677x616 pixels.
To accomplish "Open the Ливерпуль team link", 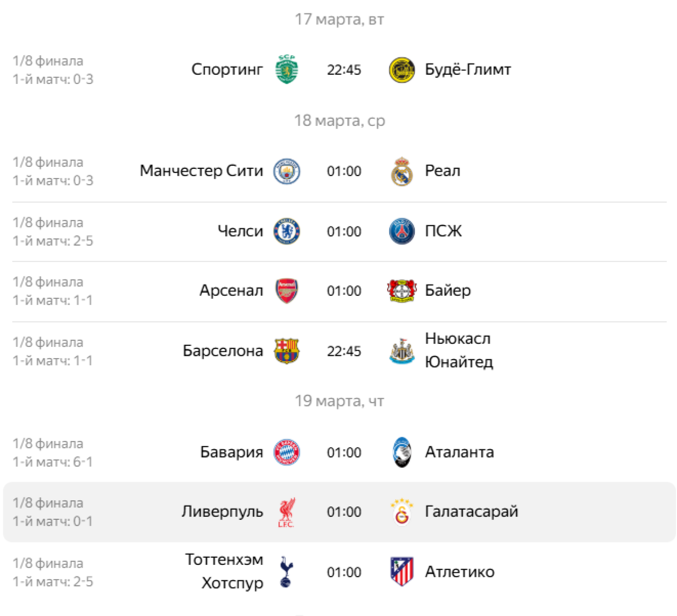I will tap(222, 512).
